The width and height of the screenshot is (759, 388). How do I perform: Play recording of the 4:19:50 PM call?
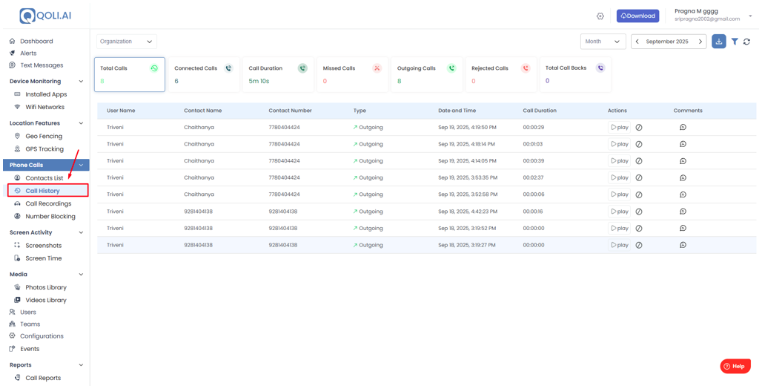click(x=620, y=127)
